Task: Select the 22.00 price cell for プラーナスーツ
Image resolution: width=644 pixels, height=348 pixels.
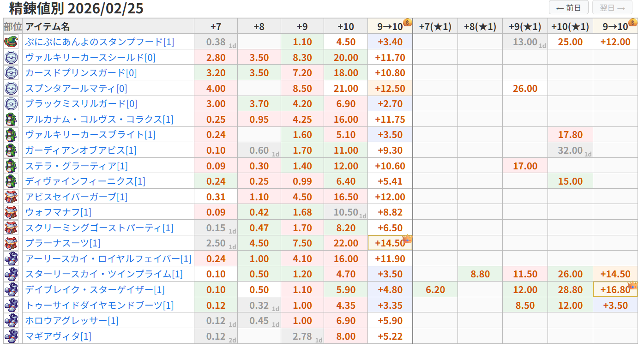Action: click(x=346, y=243)
